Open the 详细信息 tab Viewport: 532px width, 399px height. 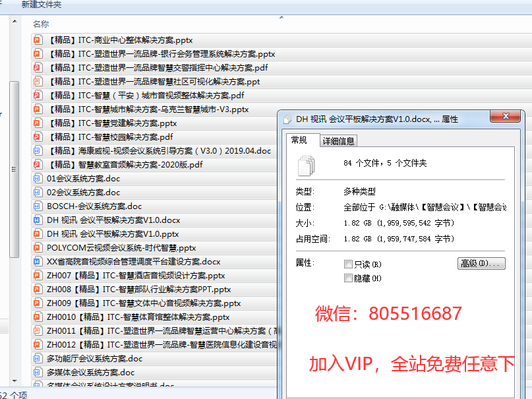338,140
